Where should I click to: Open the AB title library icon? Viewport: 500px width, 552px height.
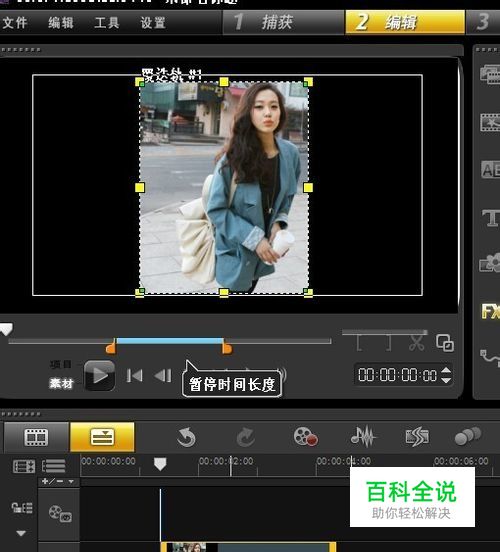[490, 170]
